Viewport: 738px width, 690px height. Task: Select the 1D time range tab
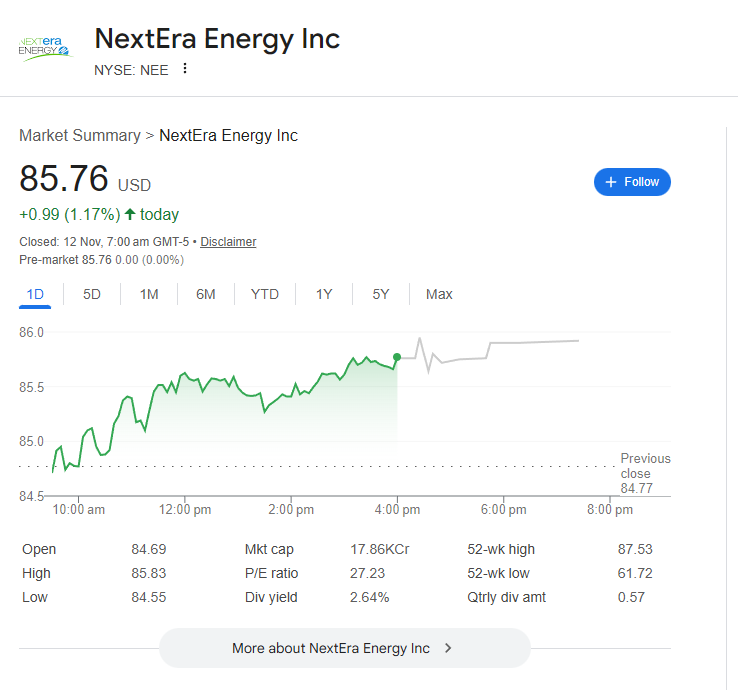click(35, 294)
